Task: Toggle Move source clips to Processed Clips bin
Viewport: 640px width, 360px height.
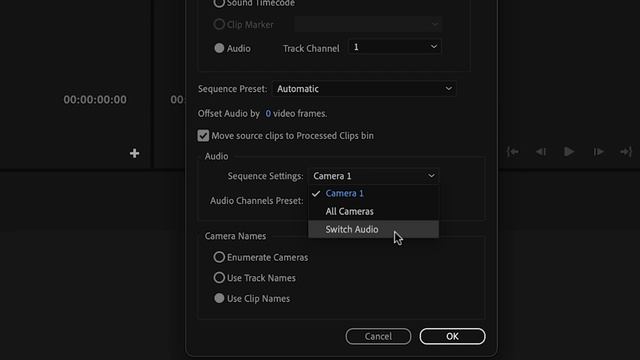Action: 203,136
